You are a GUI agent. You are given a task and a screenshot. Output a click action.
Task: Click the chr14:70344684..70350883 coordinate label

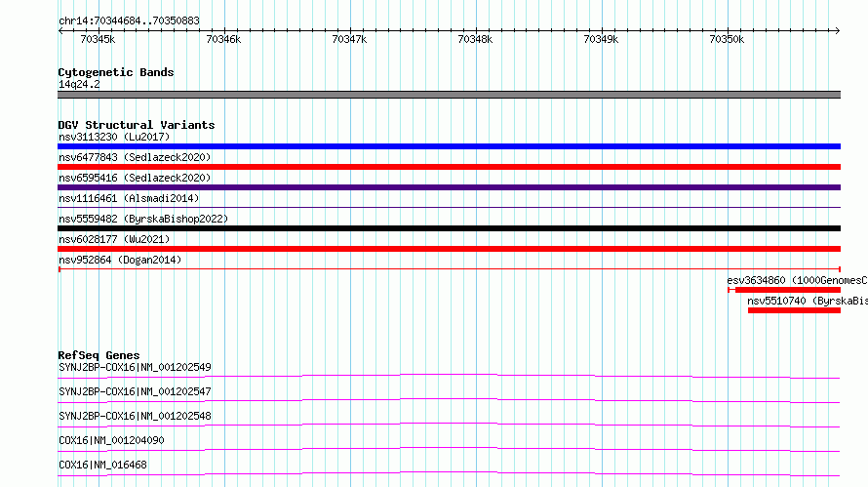pyautogui.click(x=129, y=20)
